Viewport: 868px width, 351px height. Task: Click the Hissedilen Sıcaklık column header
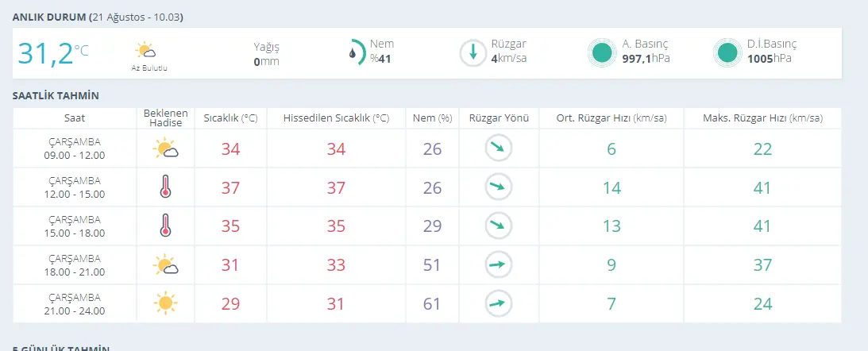pos(336,118)
